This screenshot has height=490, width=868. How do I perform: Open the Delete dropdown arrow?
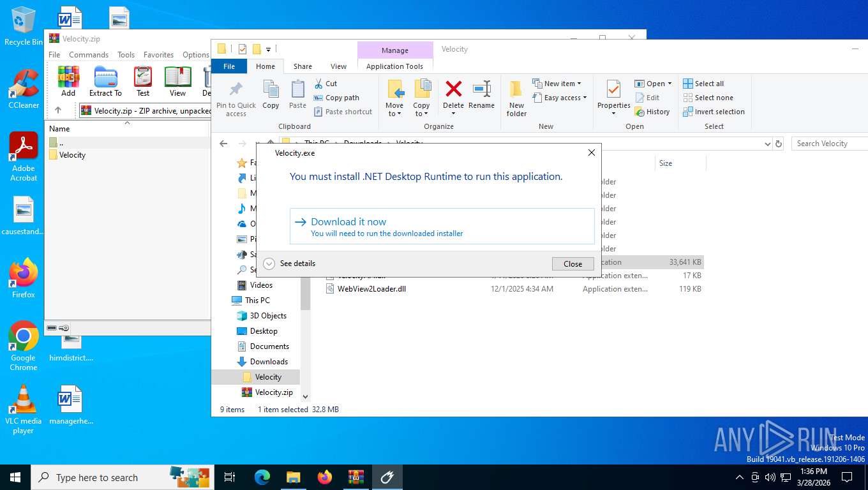453,114
